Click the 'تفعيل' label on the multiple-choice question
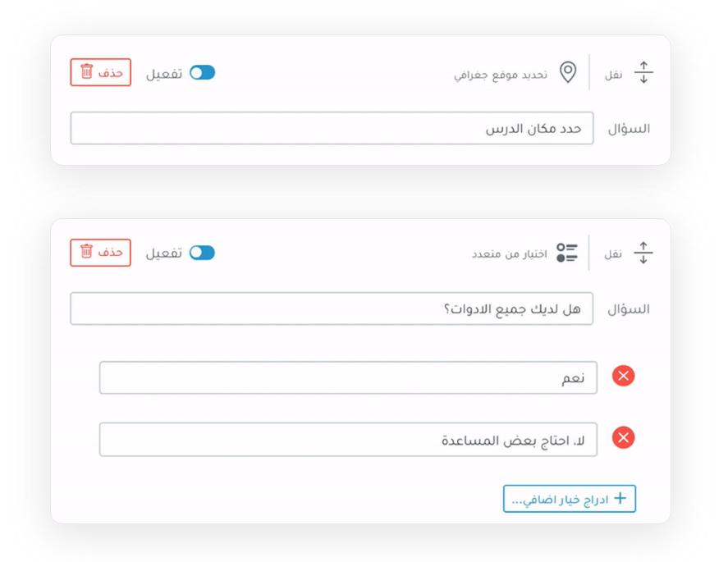The image size is (728, 562). tap(164, 254)
